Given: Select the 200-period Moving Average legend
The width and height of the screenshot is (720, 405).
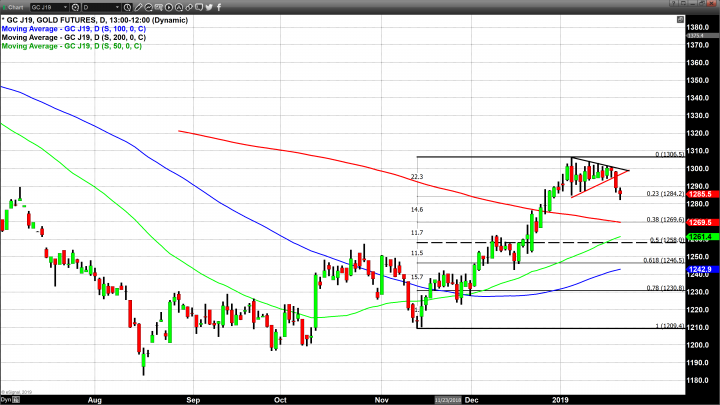Looking at the screenshot, I should point(74,38).
